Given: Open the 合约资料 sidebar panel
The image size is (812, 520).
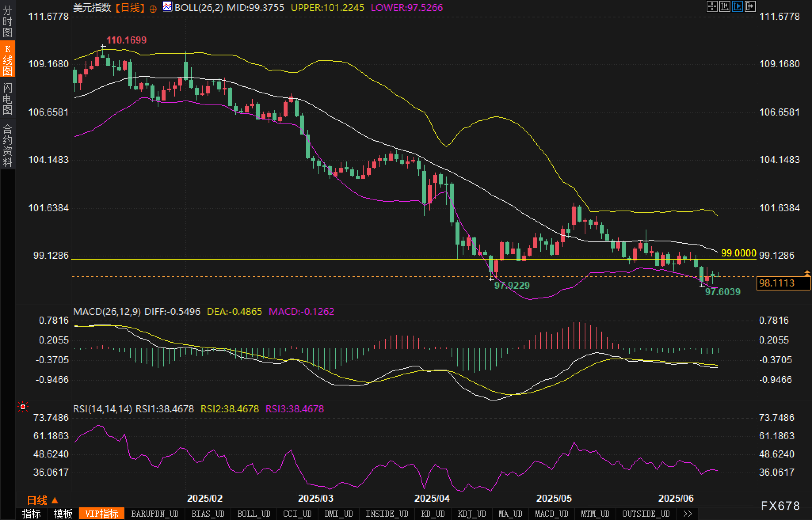Looking at the screenshot, I should pos(7,145).
